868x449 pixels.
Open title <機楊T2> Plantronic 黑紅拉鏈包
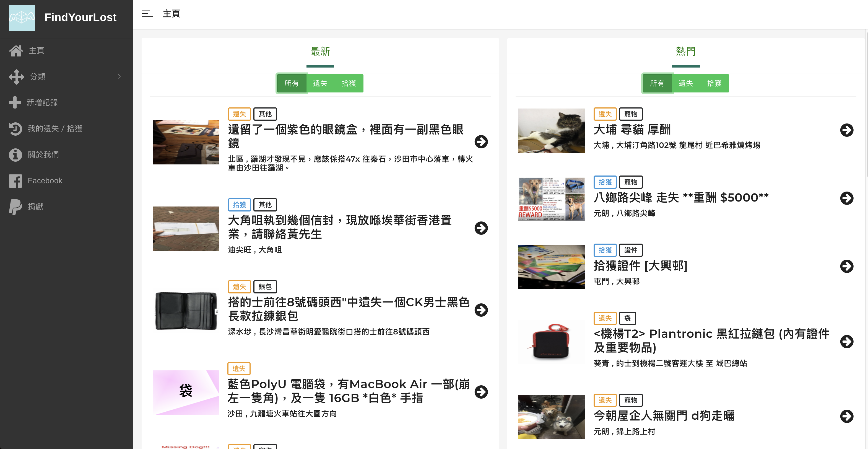pyautogui.click(x=711, y=341)
